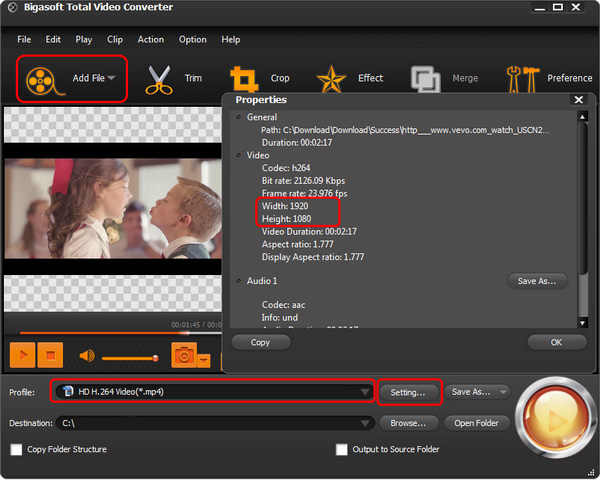The image size is (600, 480).
Task: Click the Copy button in Properties
Action: [x=261, y=342]
